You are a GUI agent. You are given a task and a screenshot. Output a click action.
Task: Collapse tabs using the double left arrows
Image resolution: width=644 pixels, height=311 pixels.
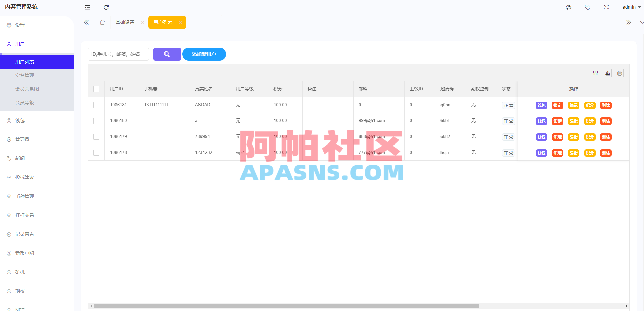point(86,22)
